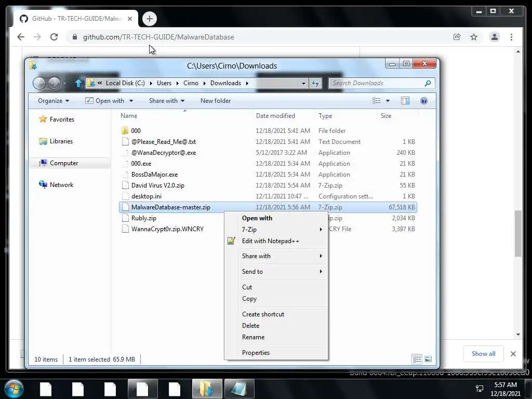Click the network tray icon
This screenshot has height=399, width=532.
pyautogui.click(x=480, y=389)
